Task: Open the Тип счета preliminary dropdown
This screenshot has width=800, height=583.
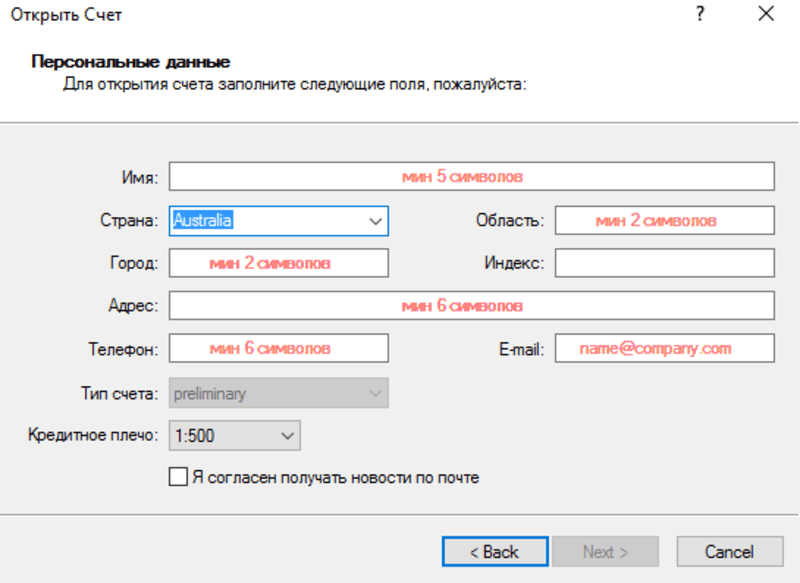Action: point(279,393)
